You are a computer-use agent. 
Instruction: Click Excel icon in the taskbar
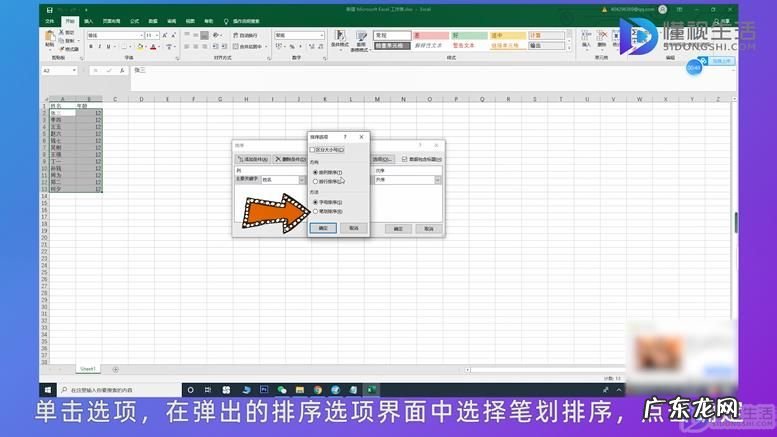tap(371, 390)
